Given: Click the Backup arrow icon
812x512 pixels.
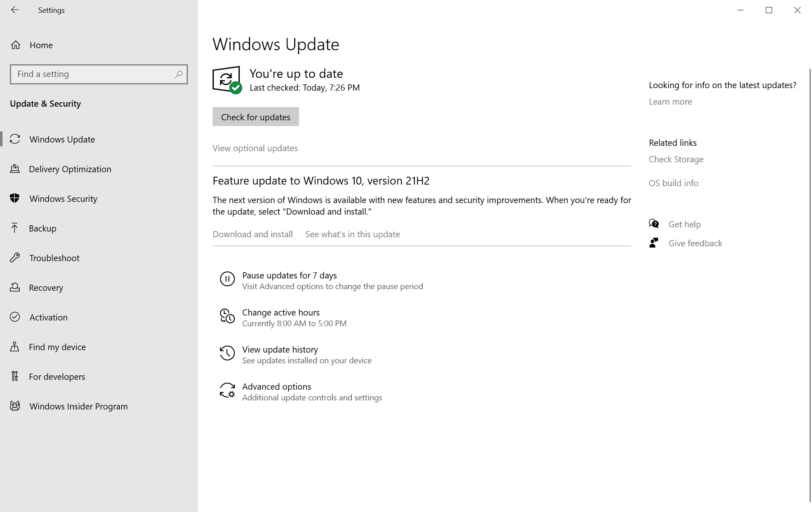Looking at the screenshot, I should 16,228.
